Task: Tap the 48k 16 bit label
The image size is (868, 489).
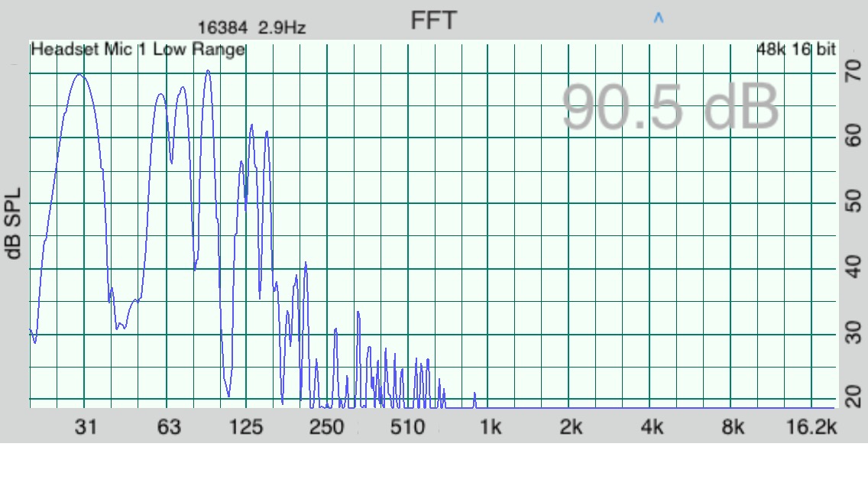Action: [x=796, y=50]
